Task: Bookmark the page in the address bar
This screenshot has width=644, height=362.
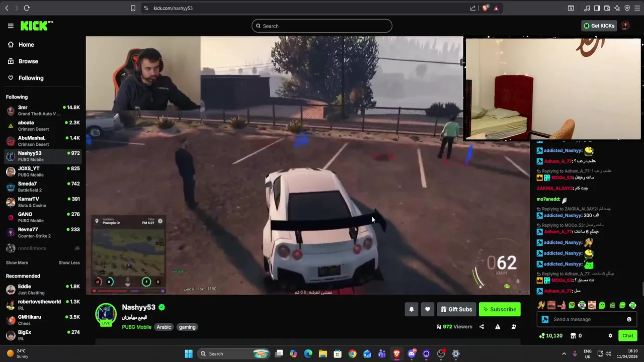Action: [133, 8]
